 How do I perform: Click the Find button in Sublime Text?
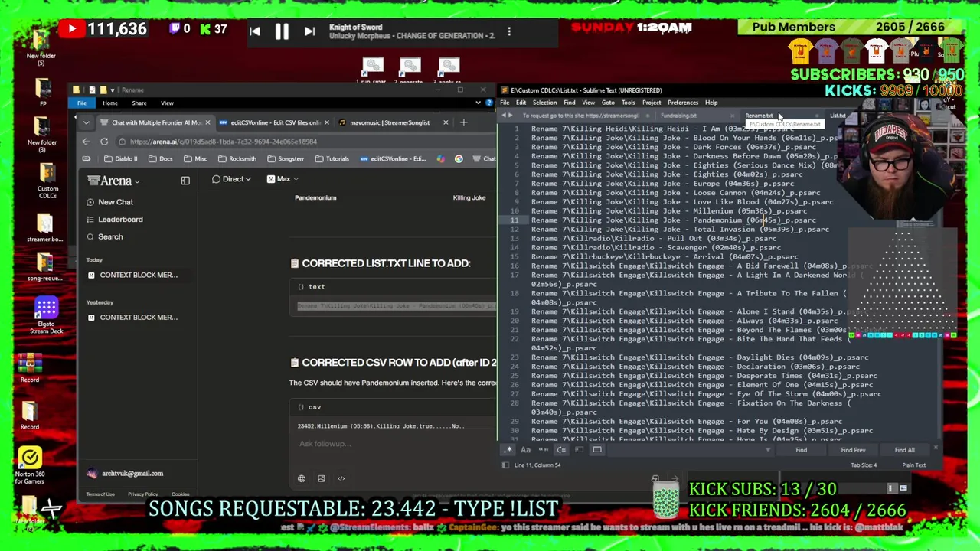(x=801, y=450)
